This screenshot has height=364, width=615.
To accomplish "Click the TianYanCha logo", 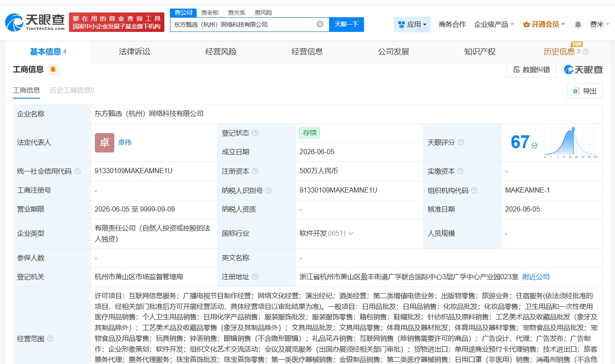I will pyautogui.click(x=35, y=22).
